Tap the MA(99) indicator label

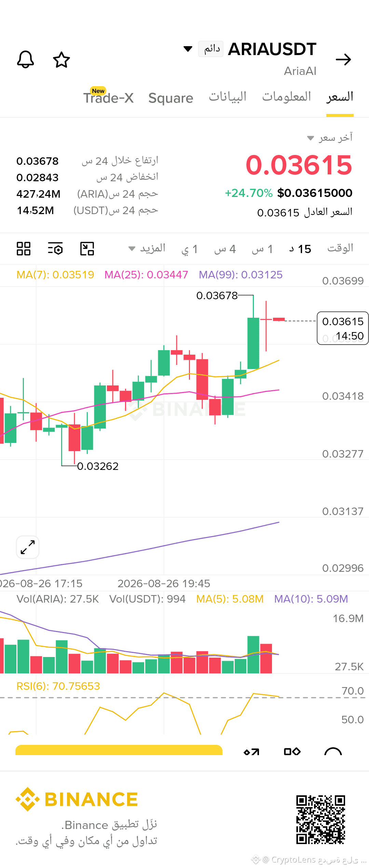coord(241,275)
